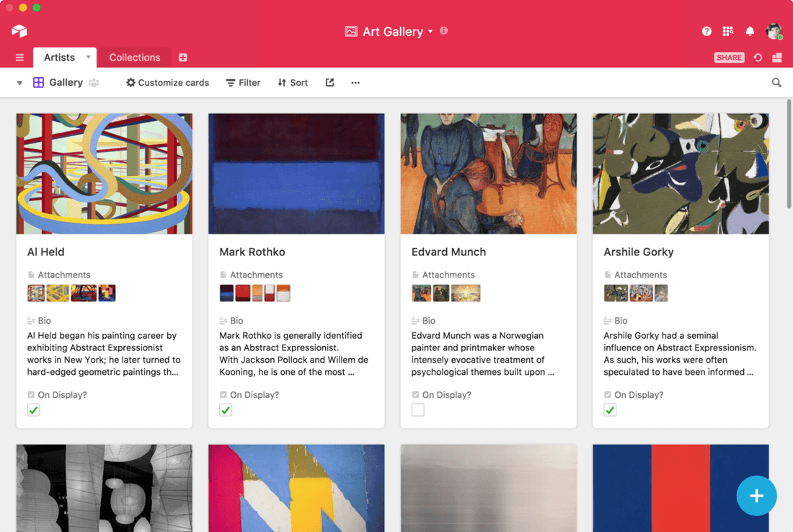Screen dimensions: 793x532
Task: Open the help question mark icon
Action: click(706, 31)
